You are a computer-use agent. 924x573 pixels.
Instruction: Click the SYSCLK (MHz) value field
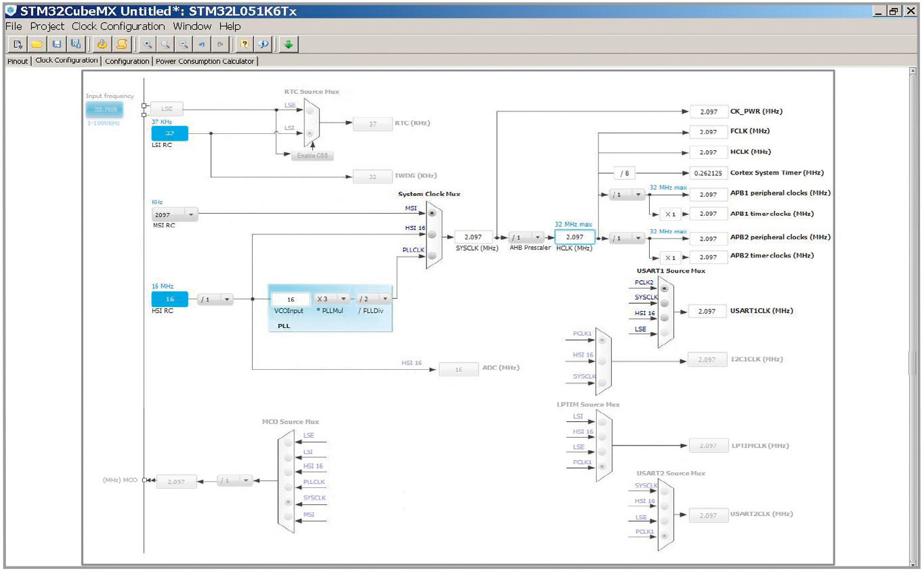(473, 237)
